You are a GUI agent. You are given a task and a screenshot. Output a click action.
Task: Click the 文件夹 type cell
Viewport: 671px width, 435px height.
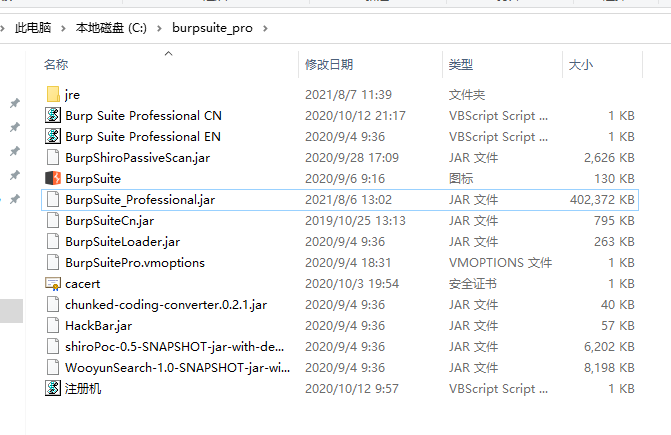(x=467, y=95)
